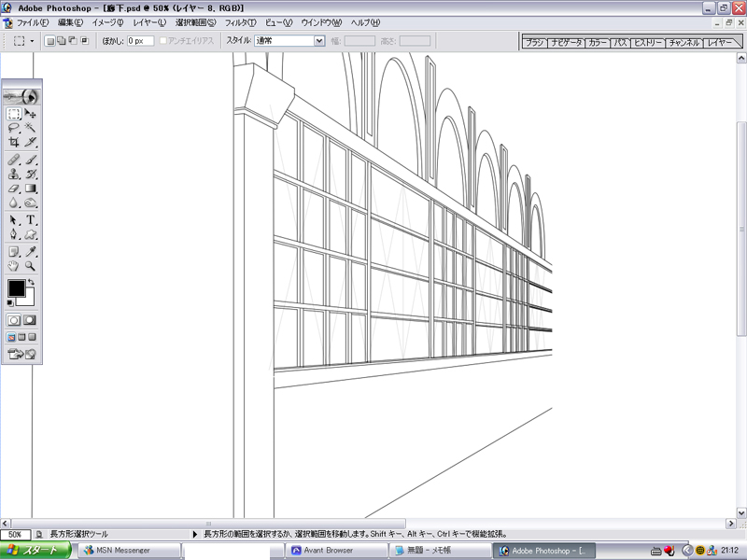Select the Healing Brush tool
This screenshot has width=747, height=560.
click(14, 160)
